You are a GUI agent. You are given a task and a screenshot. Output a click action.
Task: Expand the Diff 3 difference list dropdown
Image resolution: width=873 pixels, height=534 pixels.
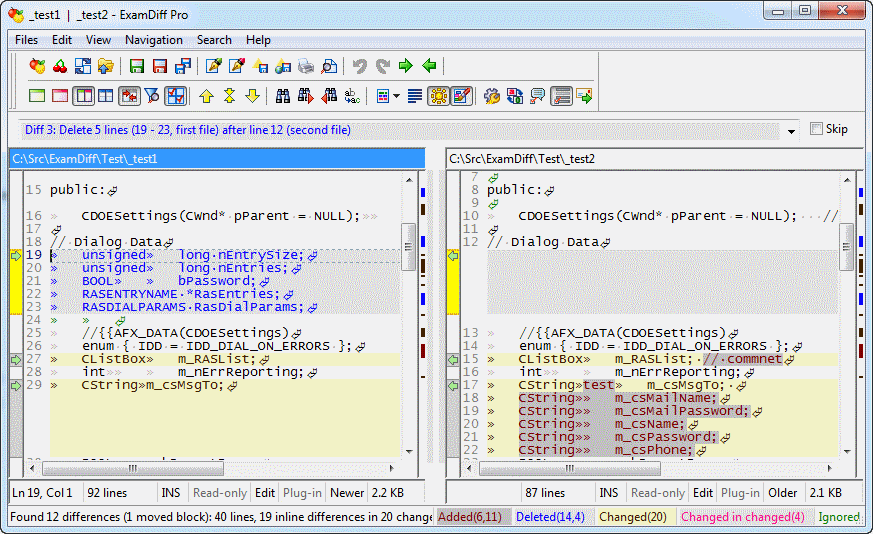click(x=791, y=131)
